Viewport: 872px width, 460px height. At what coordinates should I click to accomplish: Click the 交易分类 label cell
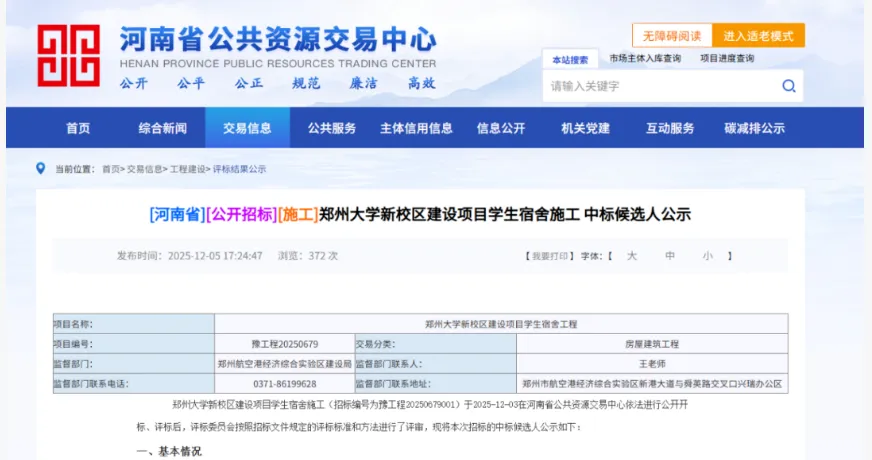coord(435,344)
